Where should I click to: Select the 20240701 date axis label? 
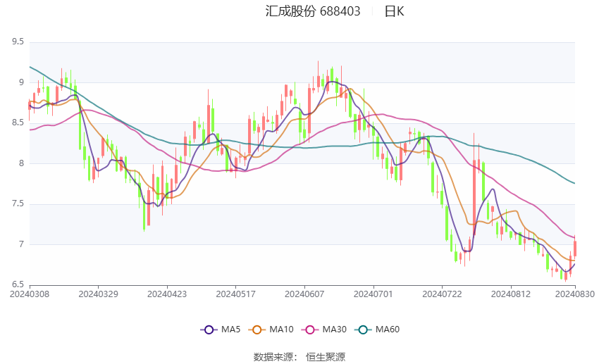[x=373, y=294]
